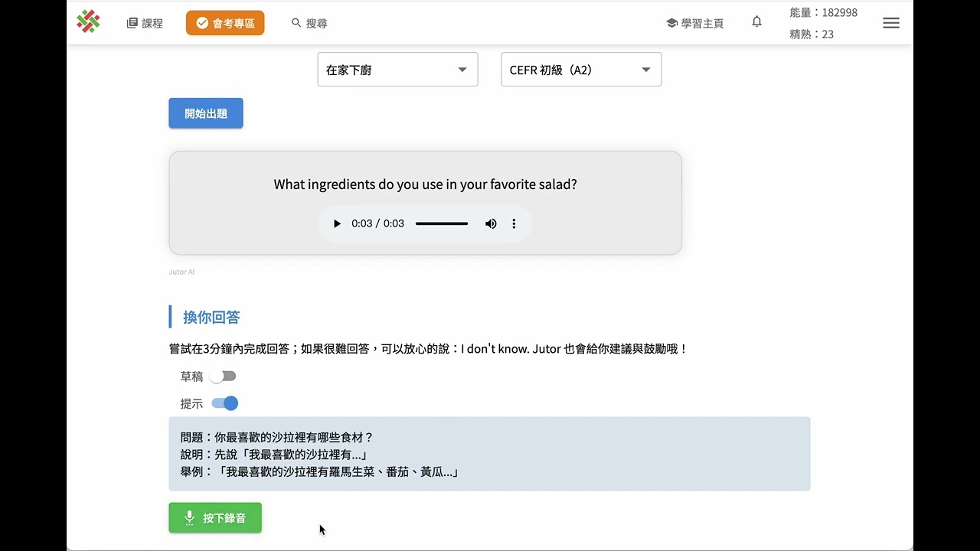Screen dimensions: 980x551
Task: Seek on the audio progress bar
Action: coord(442,223)
